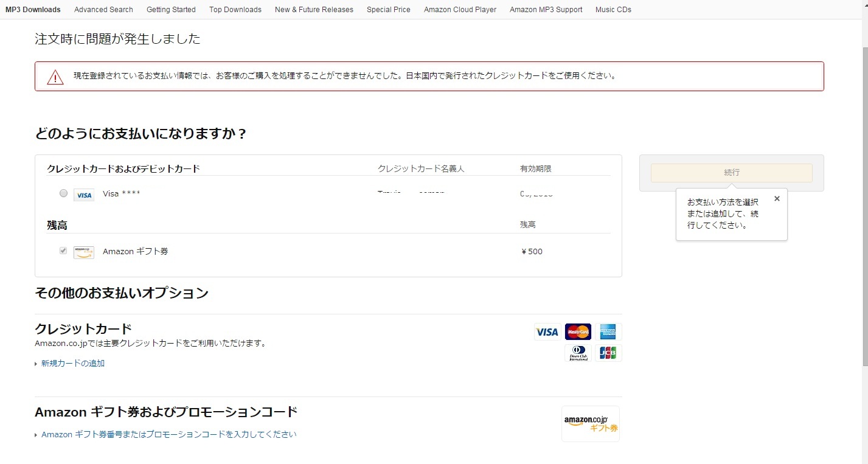Open the Getting Started page
This screenshot has height=464, width=868.
tap(171, 10)
